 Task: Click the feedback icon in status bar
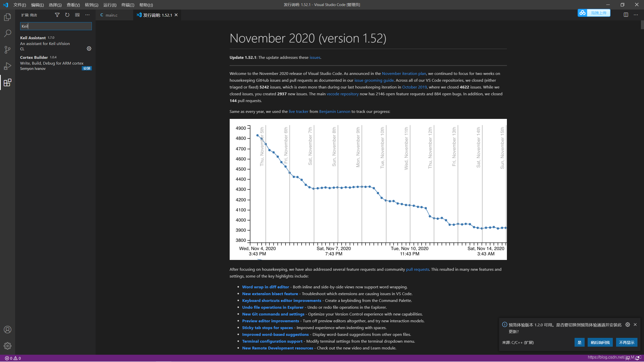pos(628,358)
